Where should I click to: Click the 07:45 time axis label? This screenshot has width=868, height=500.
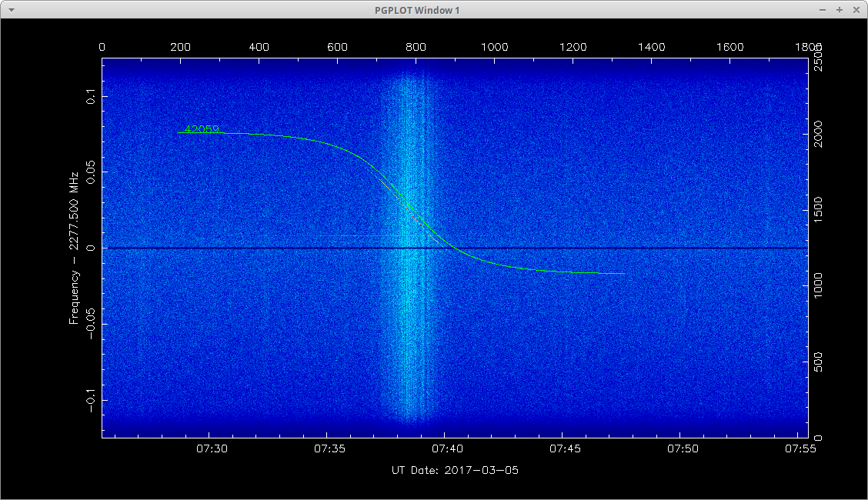[x=564, y=448]
